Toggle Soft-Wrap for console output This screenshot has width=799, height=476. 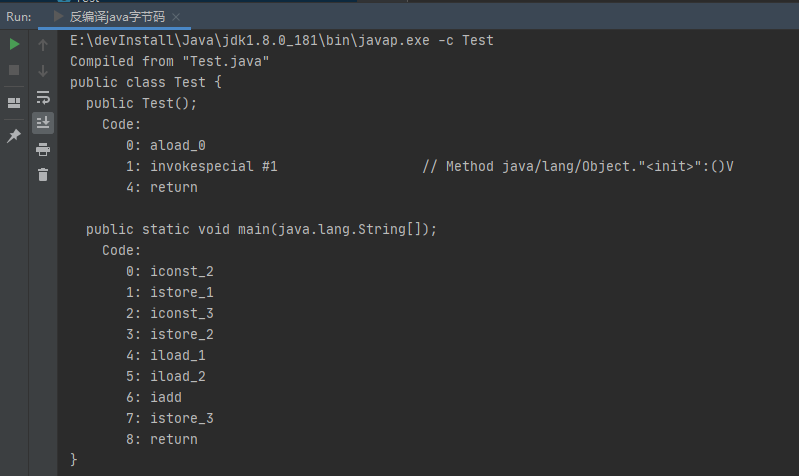pyautogui.click(x=43, y=97)
